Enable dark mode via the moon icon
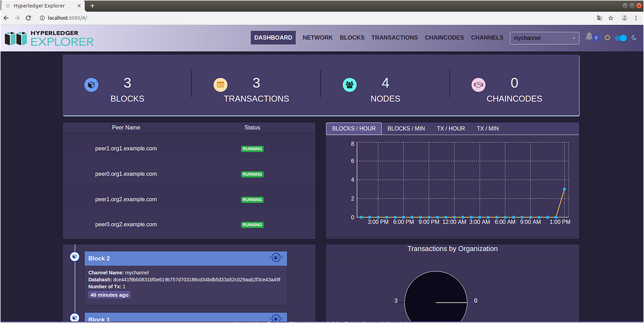The image size is (644, 323). click(x=634, y=38)
